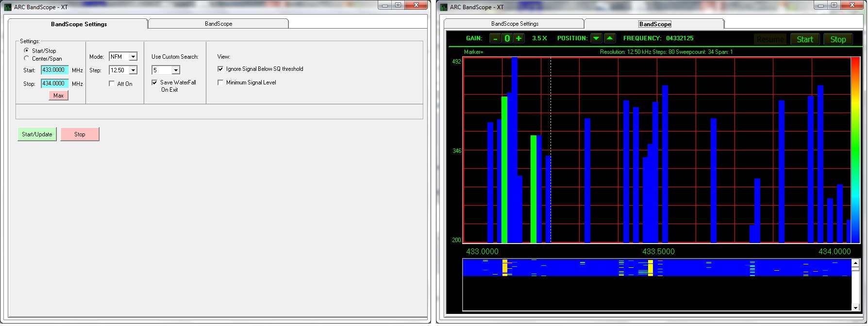The image size is (868, 326).
Task: Click the Max button under Stop frequency
Action: pyautogui.click(x=58, y=96)
